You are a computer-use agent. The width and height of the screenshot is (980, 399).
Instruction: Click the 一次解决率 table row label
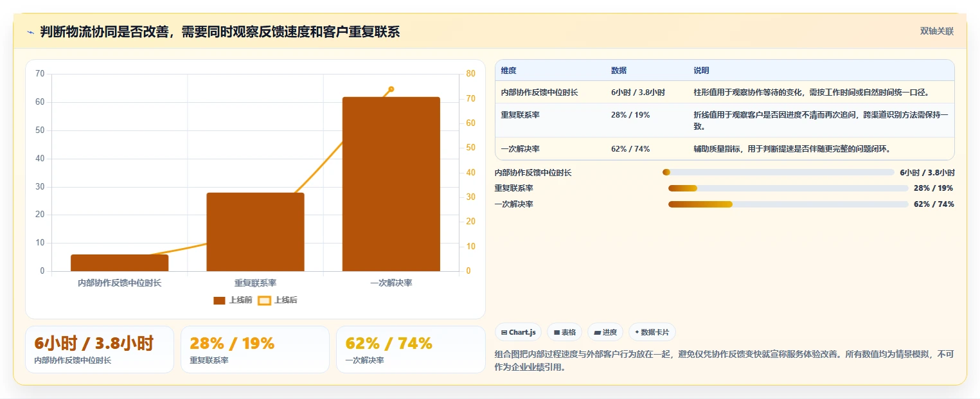(521, 149)
